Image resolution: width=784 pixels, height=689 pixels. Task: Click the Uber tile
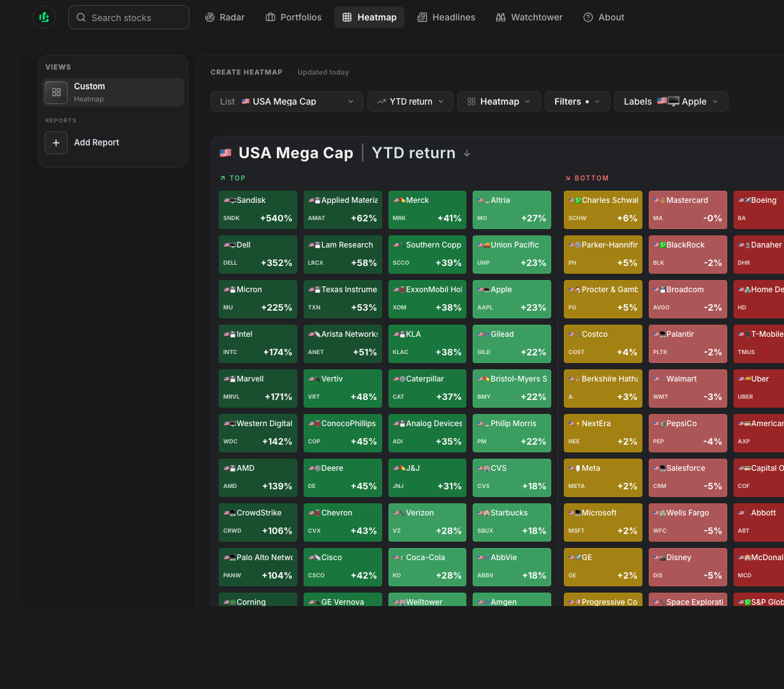coord(759,388)
